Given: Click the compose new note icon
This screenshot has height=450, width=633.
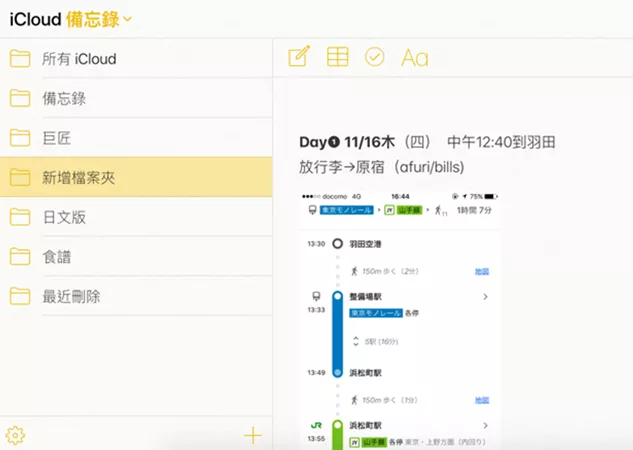Looking at the screenshot, I should pos(298,57).
